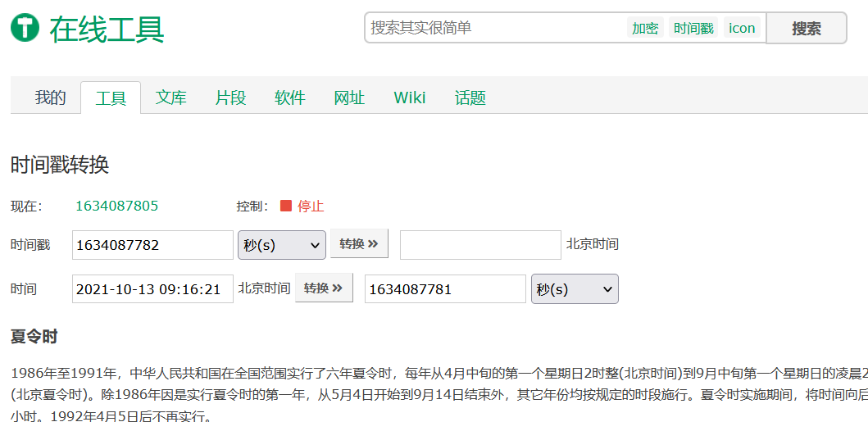Viewport: 868px width, 422px height.
Task: Click the current timestamp 1634087805
Action: point(117,206)
